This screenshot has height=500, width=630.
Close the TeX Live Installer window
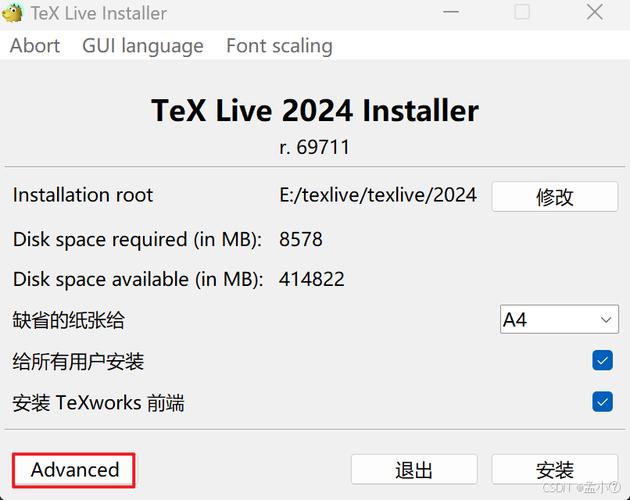(x=594, y=12)
